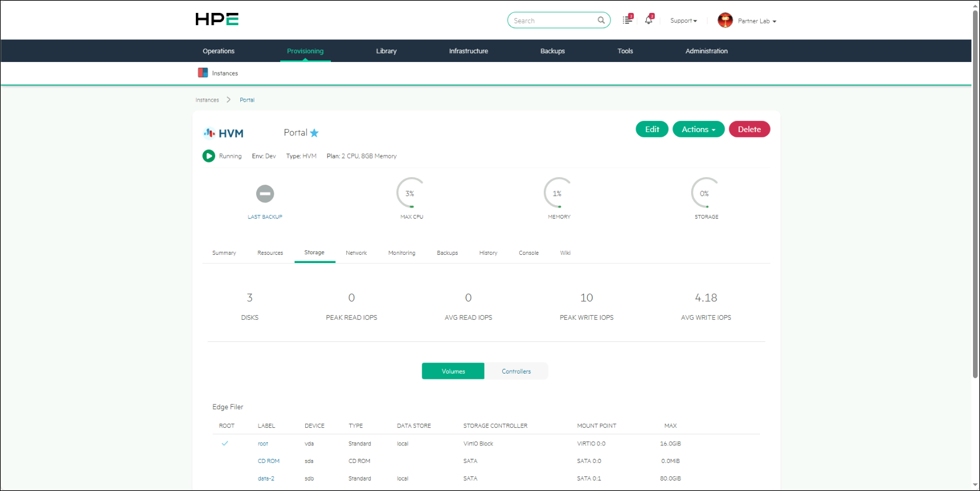Select the Volumes toggle button
Image resolution: width=980 pixels, height=491 pixels.
point(453,371)
